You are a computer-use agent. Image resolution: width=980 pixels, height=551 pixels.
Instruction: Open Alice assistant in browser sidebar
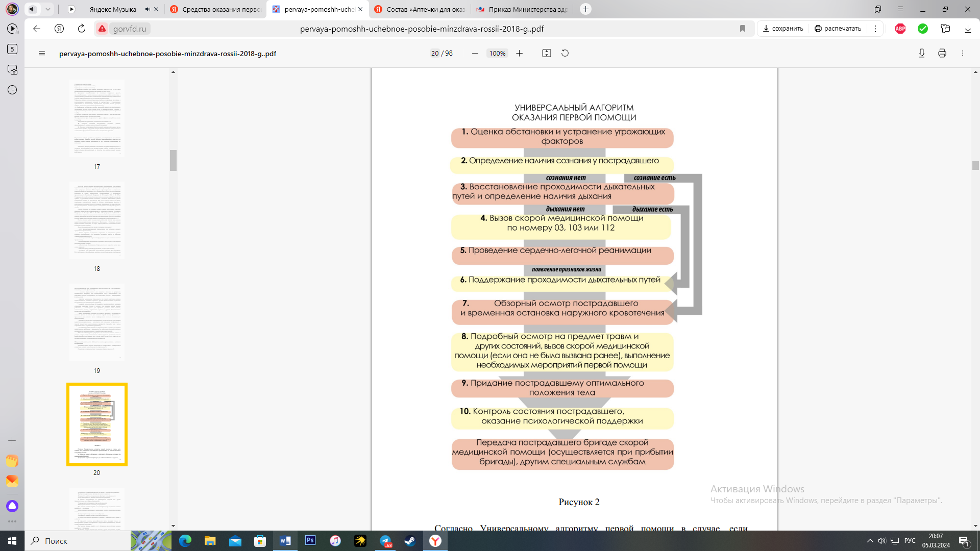pyautogui.click(x=12, y=506)
